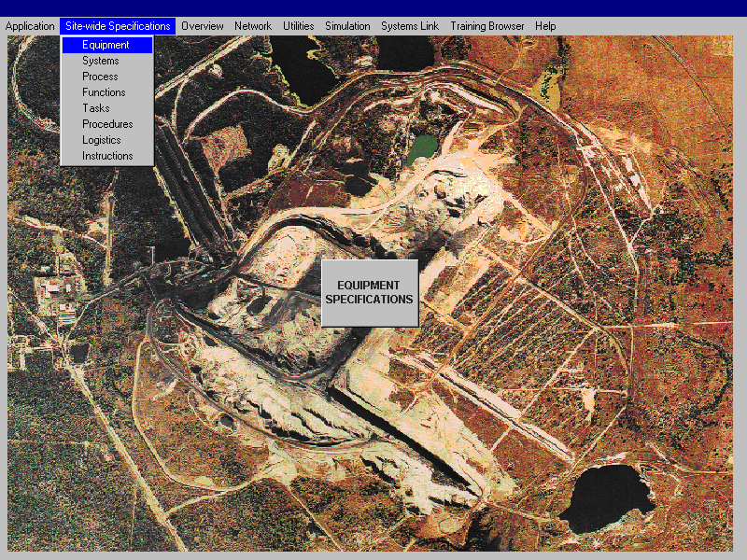The width and height of the screenshot is (747, 560).
Task: Click the Equipment Specifications button
Action: coord(370,293)
